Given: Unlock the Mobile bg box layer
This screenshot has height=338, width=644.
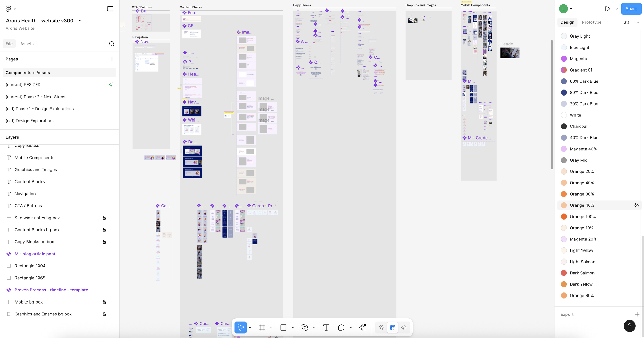Looking at the screenshot, I should pyautogui.click(x=104, y=302).
